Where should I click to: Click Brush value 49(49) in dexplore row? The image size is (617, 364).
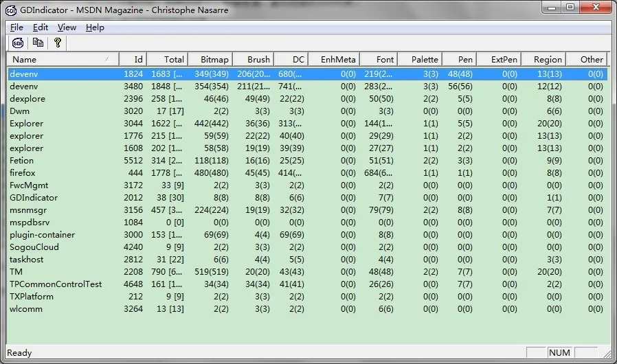coord(258,99)
